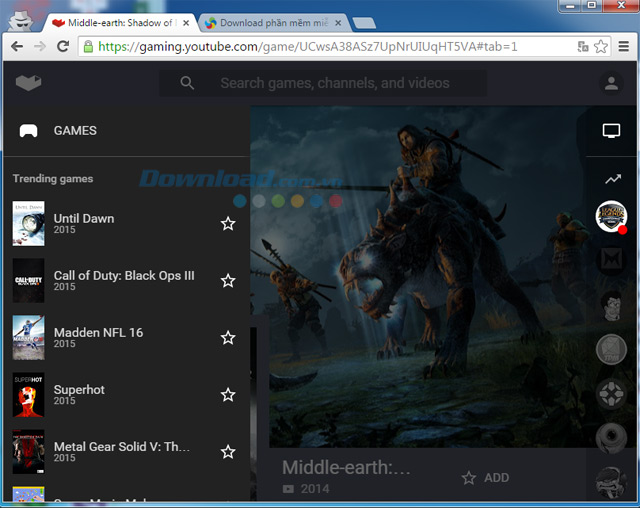
Task: Go back with the browser back arrow
Action: coord(17,46)
